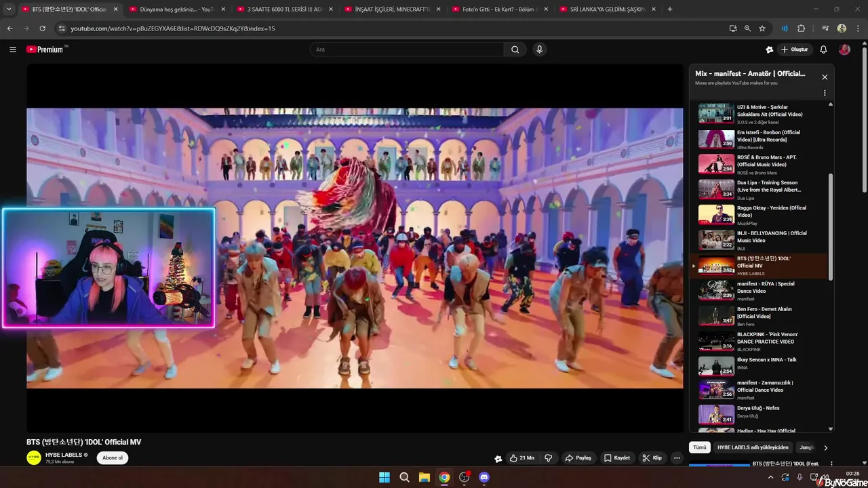Open the YouTube guide hamburger menu
The width and height of the screenshot is (868, 488).
pyautogui.click(x=13, y=49)
